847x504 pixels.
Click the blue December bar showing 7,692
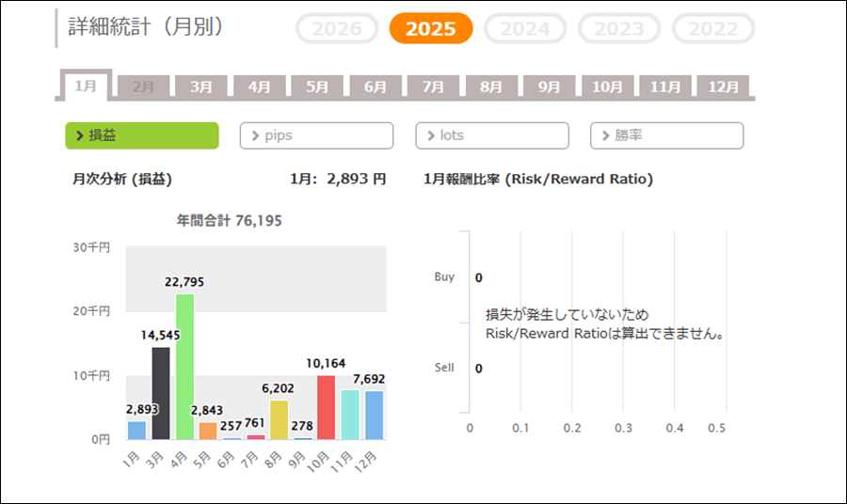coord(374,415)
